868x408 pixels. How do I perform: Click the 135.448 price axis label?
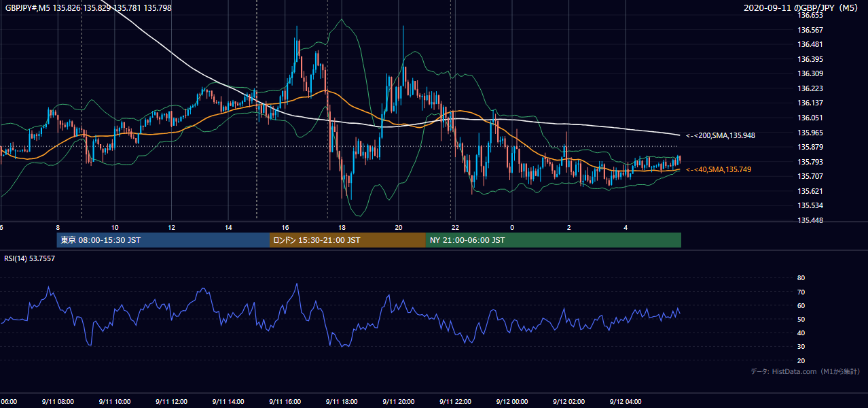[x=810, y=220]
